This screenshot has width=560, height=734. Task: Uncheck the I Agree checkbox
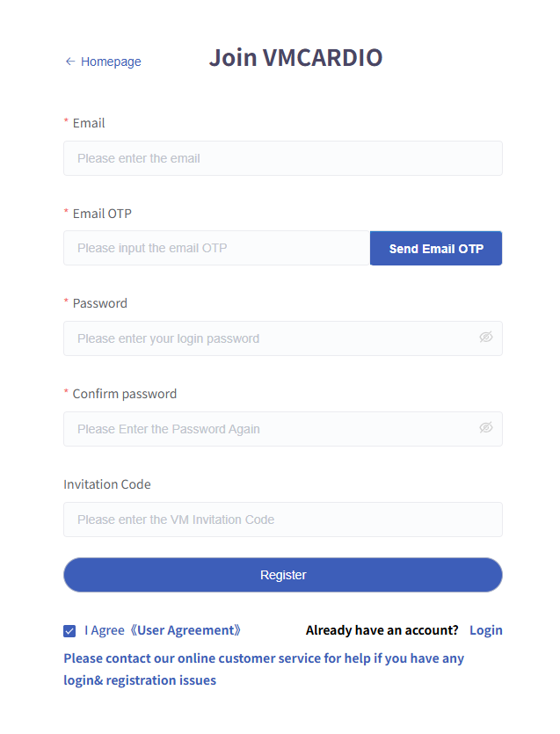[x=70, y=631]
